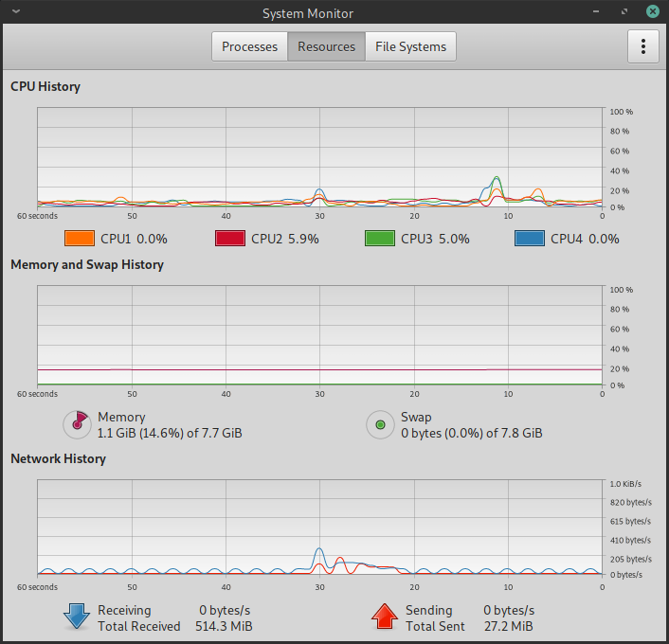Click the Memory pie chart icon
The width and height of the screenshot is (669, 644).
pos(77,425)
